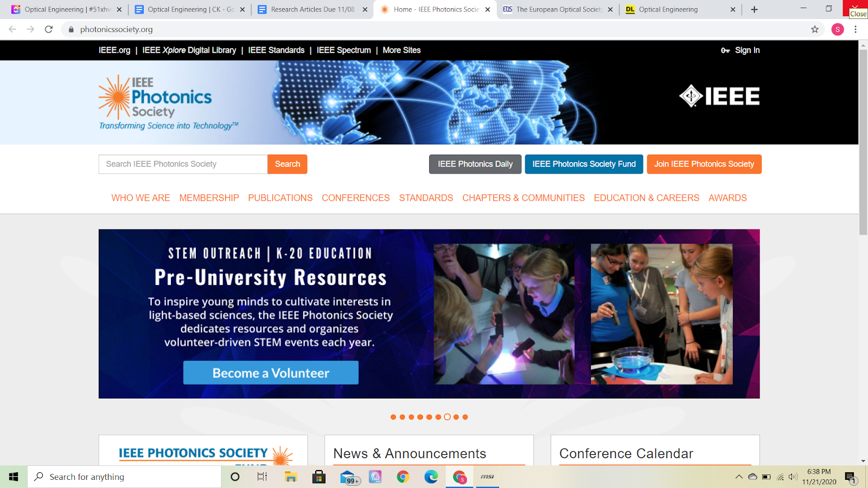
Task: Click the Conference Calendar heading
Action: [x=626, y=453]
